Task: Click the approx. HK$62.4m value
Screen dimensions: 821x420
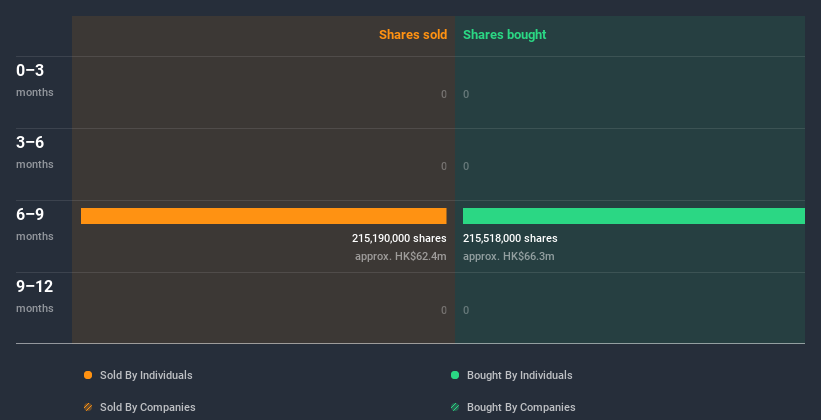Action: (401, 257)
